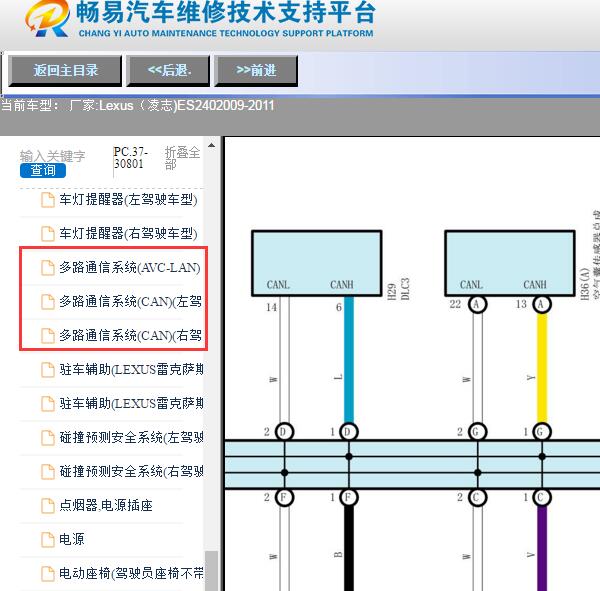Open 多路通信系统(CAN)(右驾 diagram
Viewport: 600px width, 591px height.
(x=130, y=336)
